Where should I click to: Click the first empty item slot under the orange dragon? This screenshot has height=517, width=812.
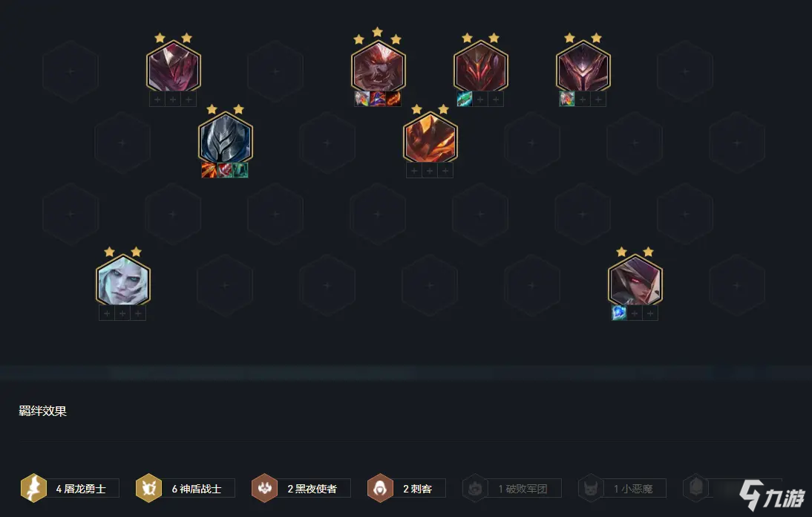(x=413, y=170)
